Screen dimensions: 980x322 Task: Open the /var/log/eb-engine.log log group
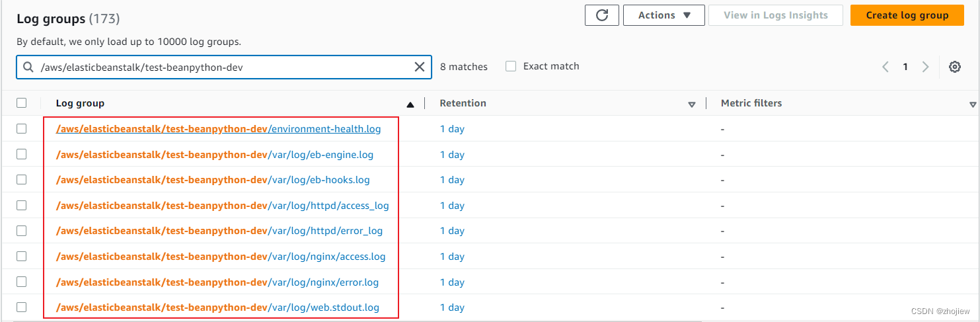[x=215, y=155]
